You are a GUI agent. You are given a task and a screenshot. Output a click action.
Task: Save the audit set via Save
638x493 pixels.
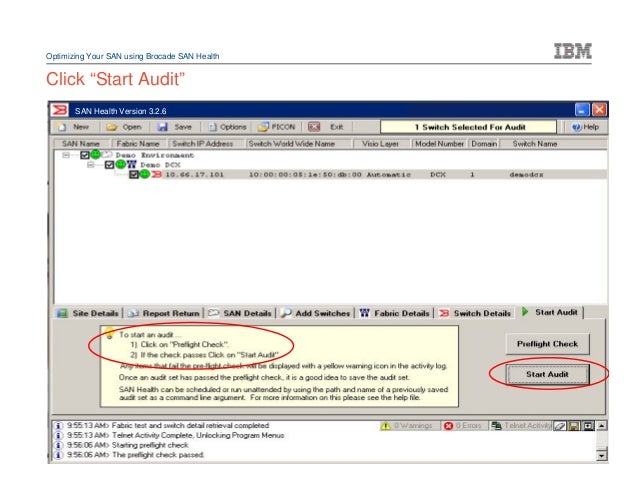[175, 127]
